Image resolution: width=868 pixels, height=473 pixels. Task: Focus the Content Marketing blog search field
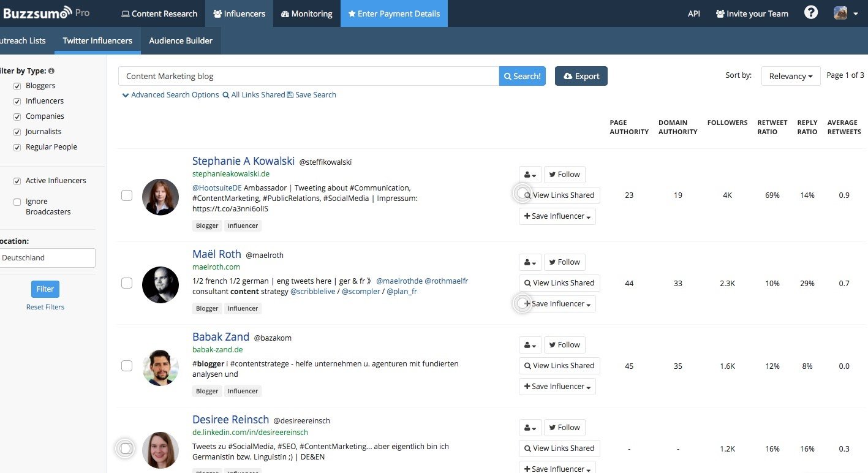[309, 76]
